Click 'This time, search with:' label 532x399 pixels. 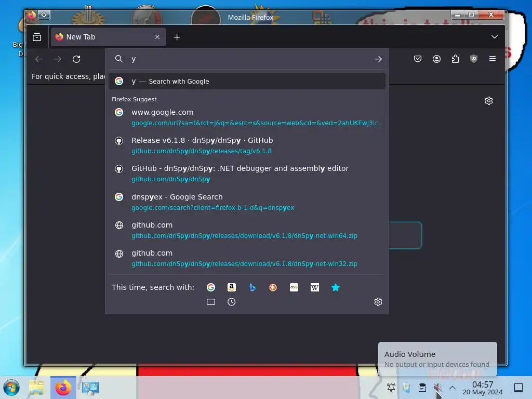pyautogui.click(x=153, y=287)
